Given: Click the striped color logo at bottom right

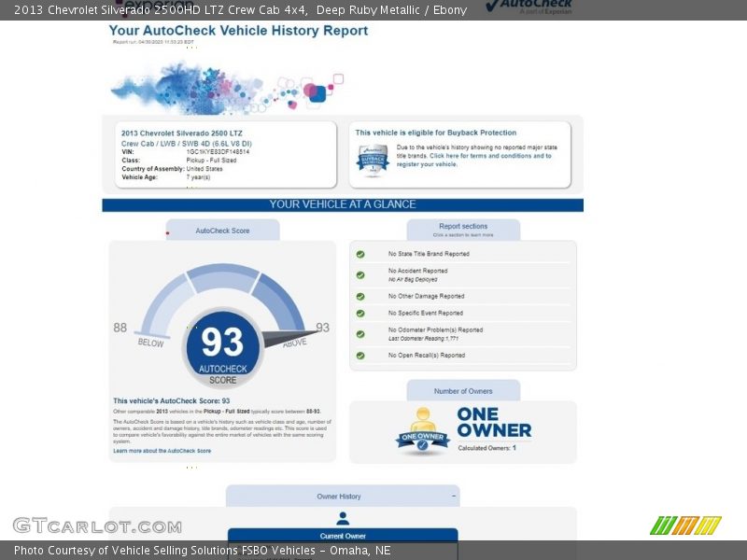Looking at the screenshot, I should [685, 525].
